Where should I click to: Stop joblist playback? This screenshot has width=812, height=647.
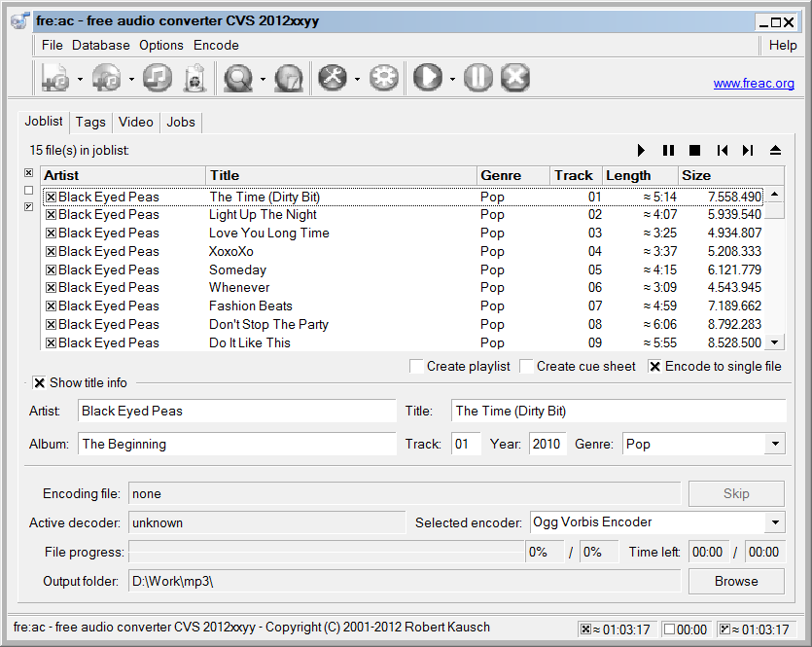(695, 150)
